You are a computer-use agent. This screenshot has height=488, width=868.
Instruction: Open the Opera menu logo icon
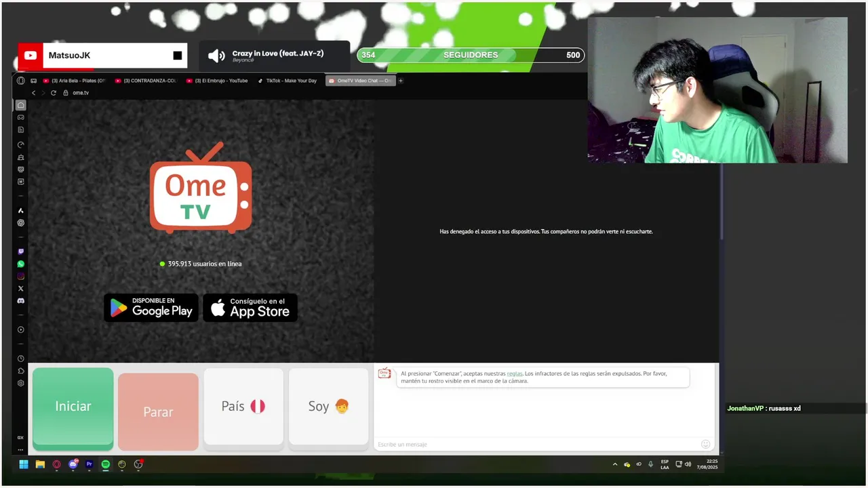pyautogui.click(x=21, y=81)
